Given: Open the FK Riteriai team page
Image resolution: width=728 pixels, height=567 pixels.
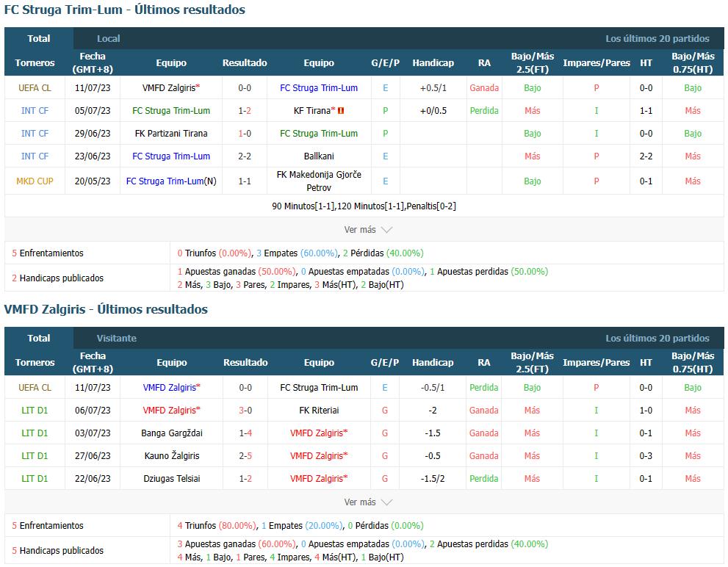Looking at the screenshot, I should [319, 410].
